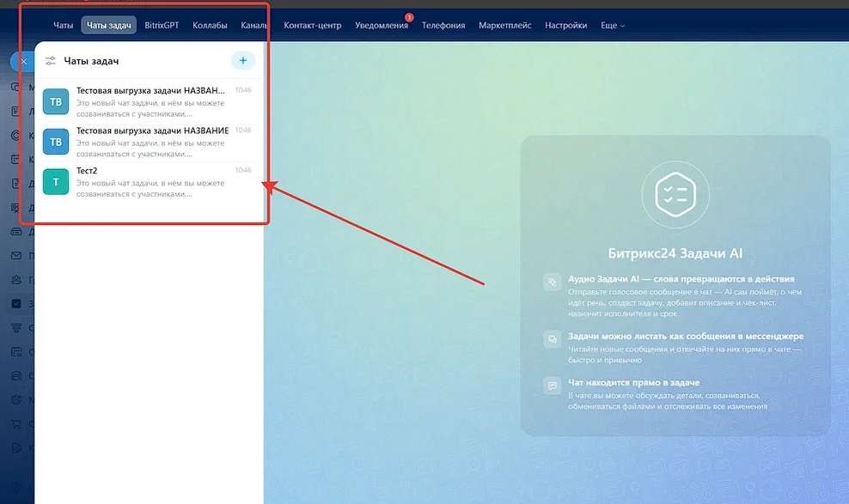Switch to the Чаты tab
The image size is (849, 504).
pos(64,26)
